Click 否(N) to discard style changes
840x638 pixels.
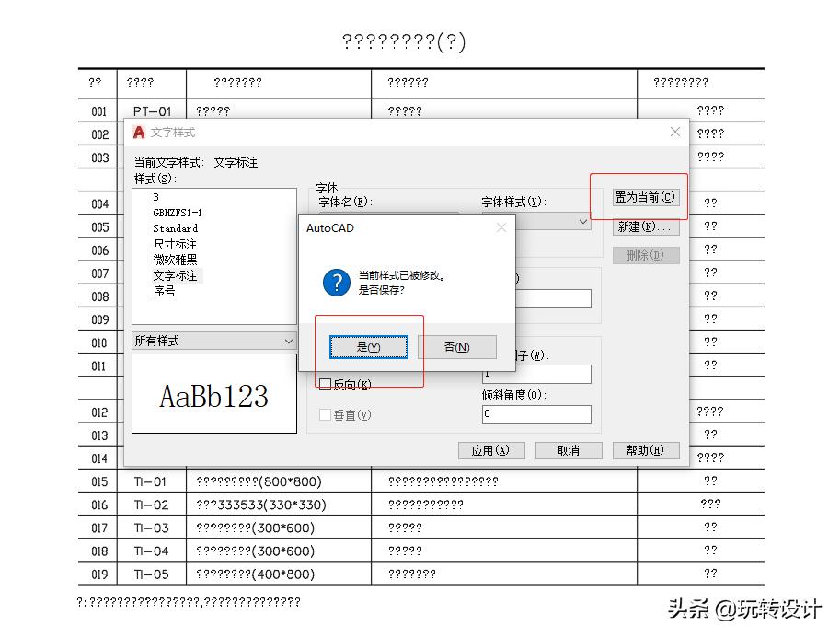click(x=456, y=347)
